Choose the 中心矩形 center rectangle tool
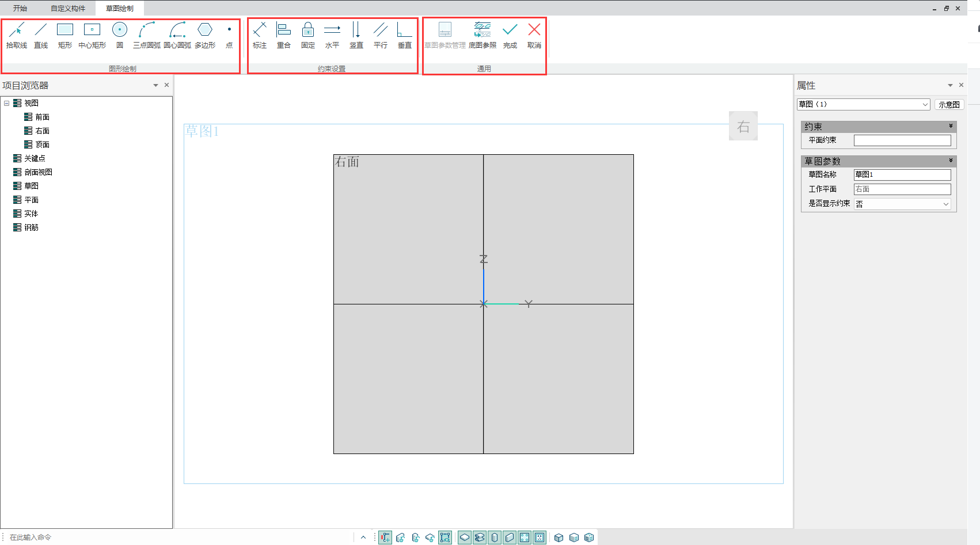The height and width of the screenshot is (545, 980). click(x=92, y=35)
